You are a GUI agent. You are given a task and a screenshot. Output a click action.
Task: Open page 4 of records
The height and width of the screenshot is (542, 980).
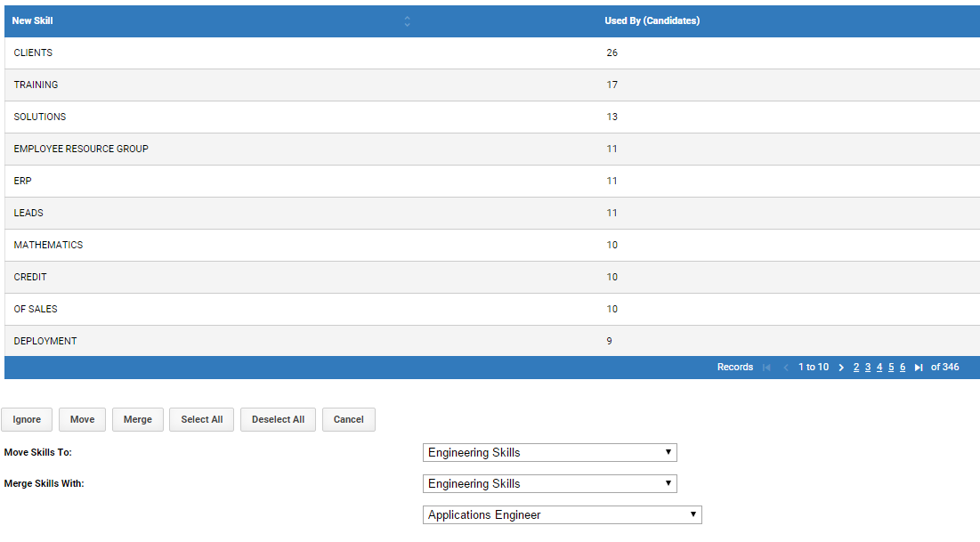(879, 367)
